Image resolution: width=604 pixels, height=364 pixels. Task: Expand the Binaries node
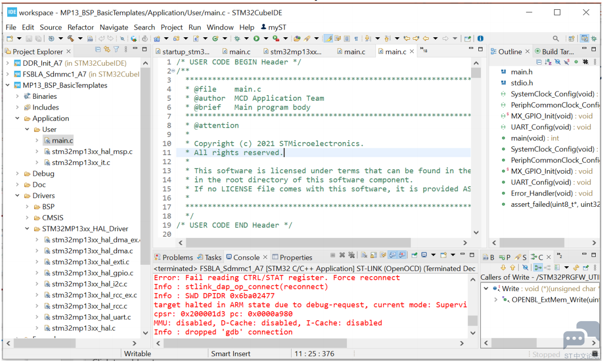[x=18, y=96]
